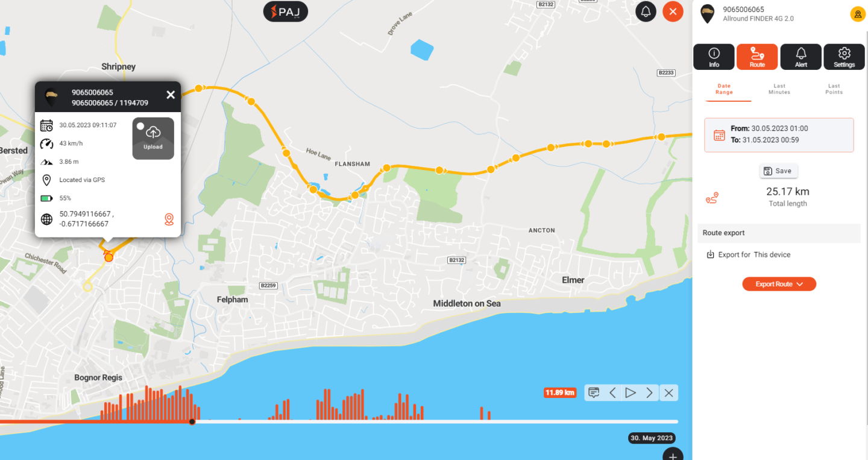Expand the Export Route dropdown

tap(779, 284)
